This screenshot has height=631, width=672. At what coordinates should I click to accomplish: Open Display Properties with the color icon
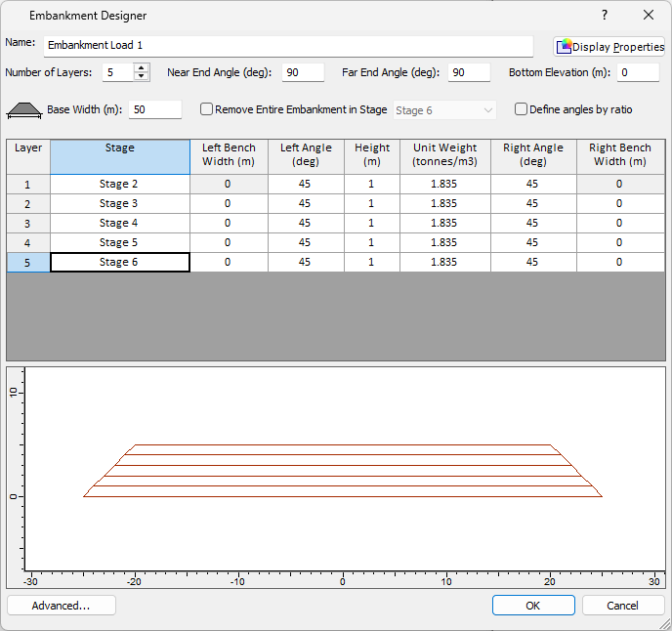[609, 47]
